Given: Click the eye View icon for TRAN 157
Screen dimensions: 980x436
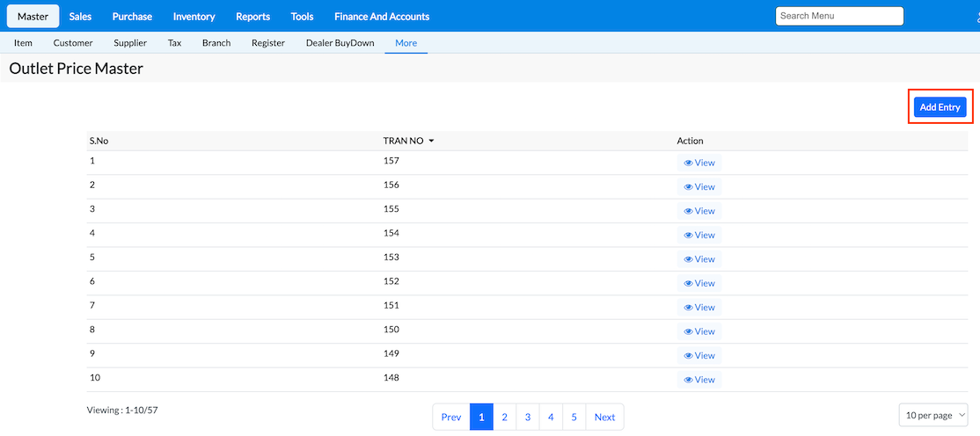Looking at the screenshot, I should click(x=688, y=163).
